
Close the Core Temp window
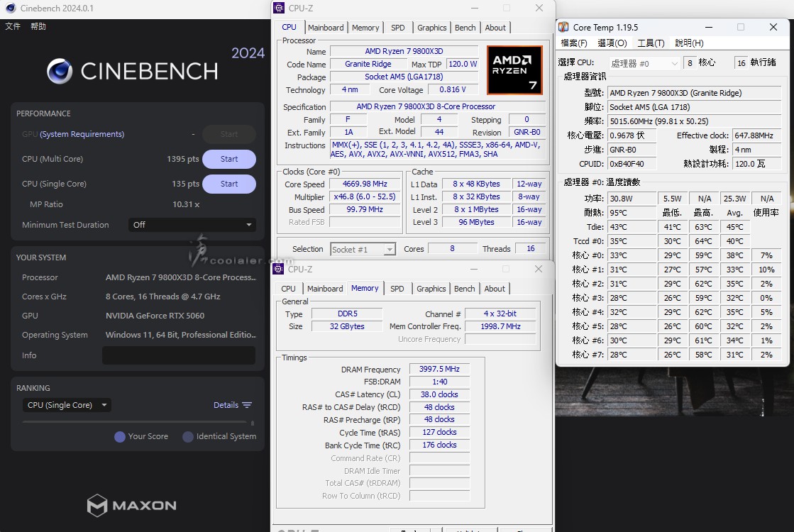773,27
